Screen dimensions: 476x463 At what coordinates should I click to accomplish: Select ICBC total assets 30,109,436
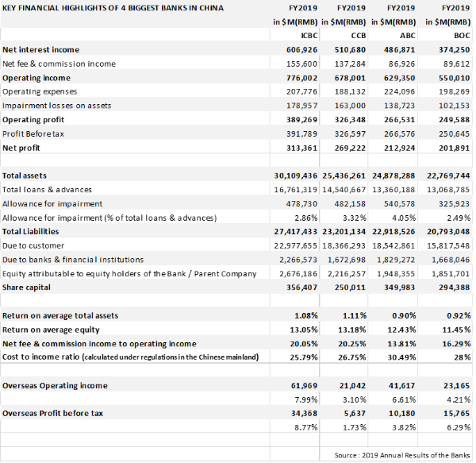[296, 176]
